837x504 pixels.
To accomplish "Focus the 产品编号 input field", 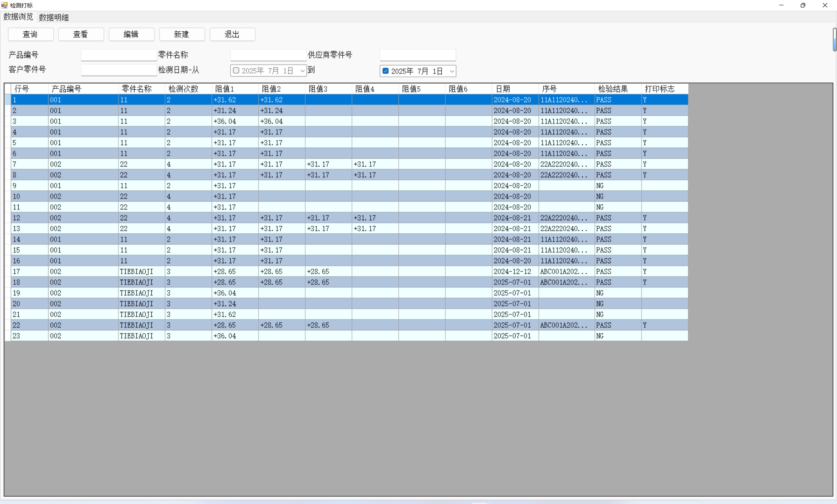I will [119, 55].
